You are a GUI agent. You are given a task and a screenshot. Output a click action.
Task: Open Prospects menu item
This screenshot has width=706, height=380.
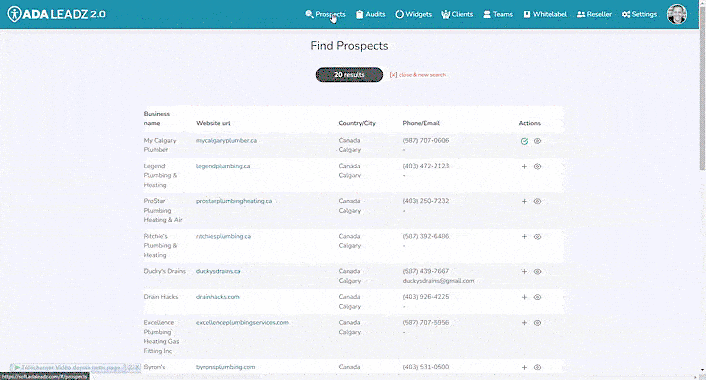(325, 14)
